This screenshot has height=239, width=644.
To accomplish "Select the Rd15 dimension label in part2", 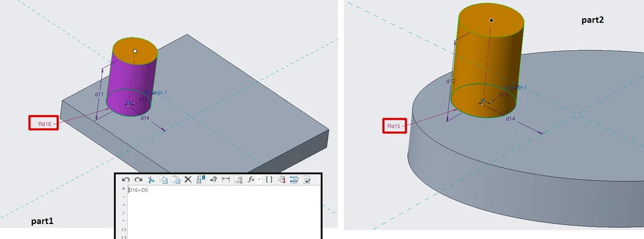I will [395, 126].
